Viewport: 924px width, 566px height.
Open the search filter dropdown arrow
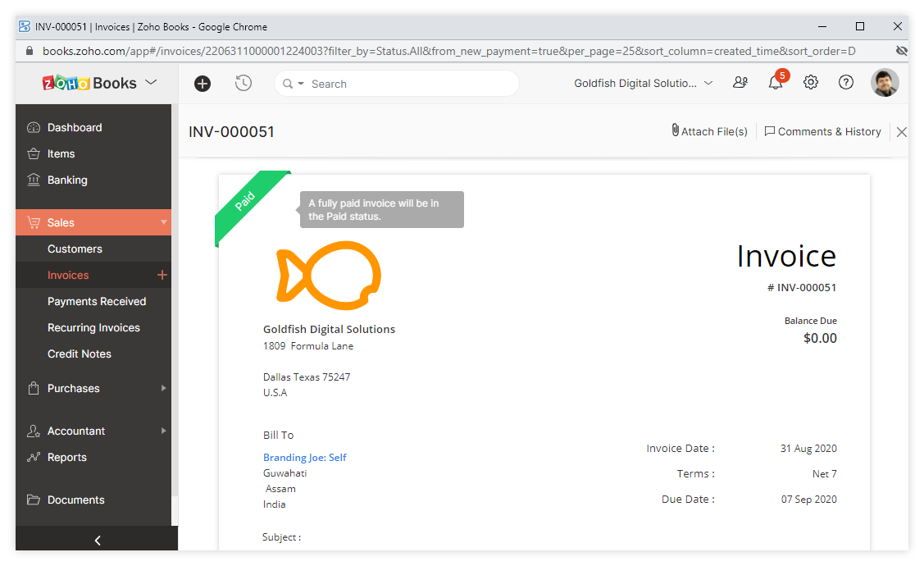click(301, 84)
